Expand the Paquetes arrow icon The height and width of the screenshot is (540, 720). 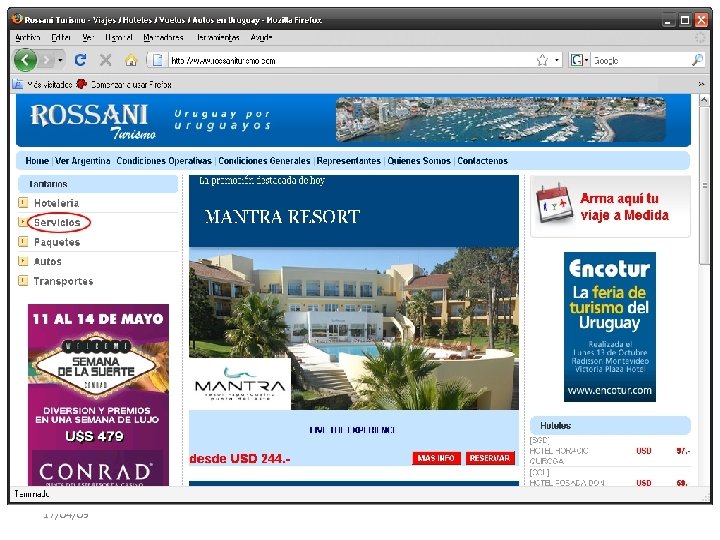coord(23,242)
